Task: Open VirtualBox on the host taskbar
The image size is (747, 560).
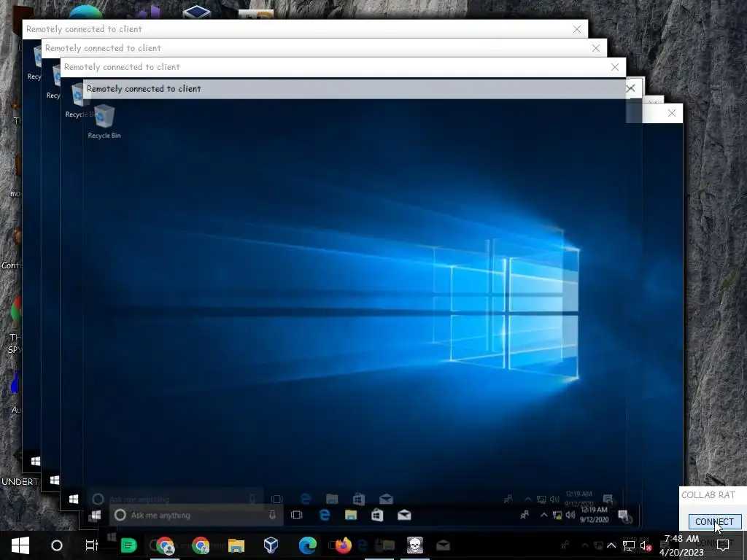Action: coord(271,545)
